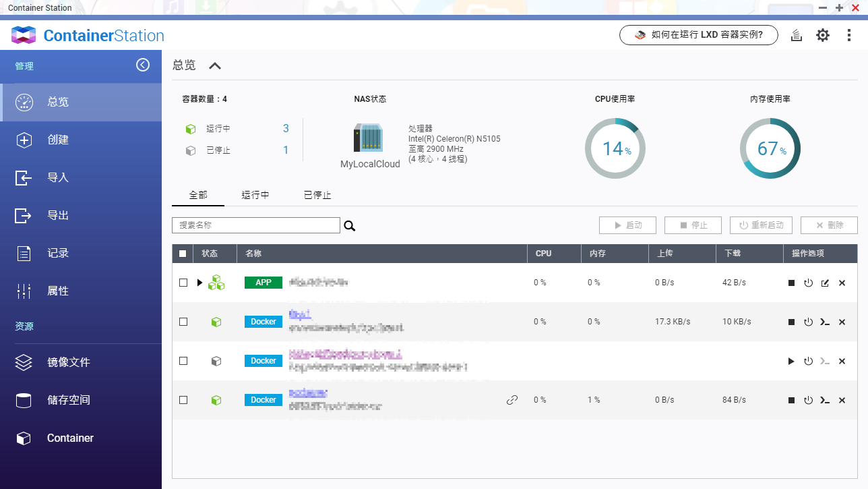This screenshot has height=489, width=868.
Task: Edit the APP container via edit icon
Action: [x=825, y=283]
